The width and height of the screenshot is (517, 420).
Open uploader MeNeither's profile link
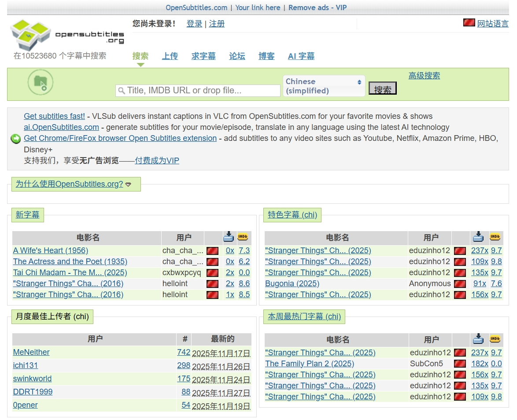31,353
